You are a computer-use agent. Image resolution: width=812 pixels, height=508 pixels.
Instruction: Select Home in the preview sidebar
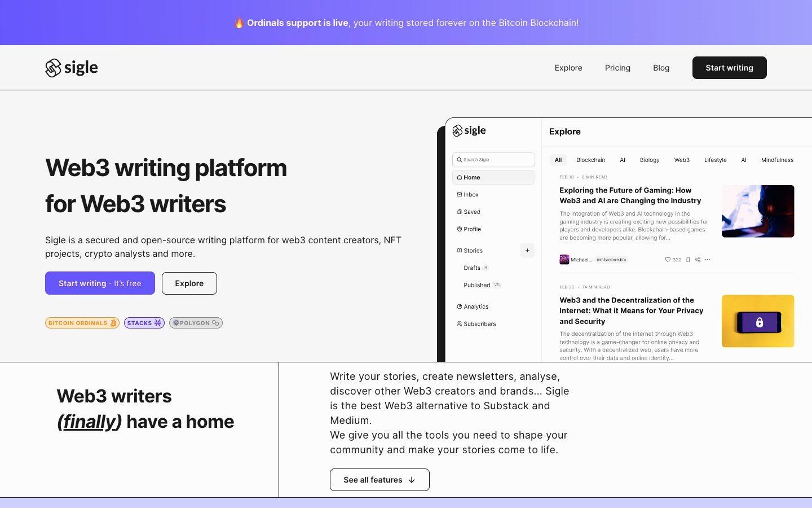coord(493,177)
